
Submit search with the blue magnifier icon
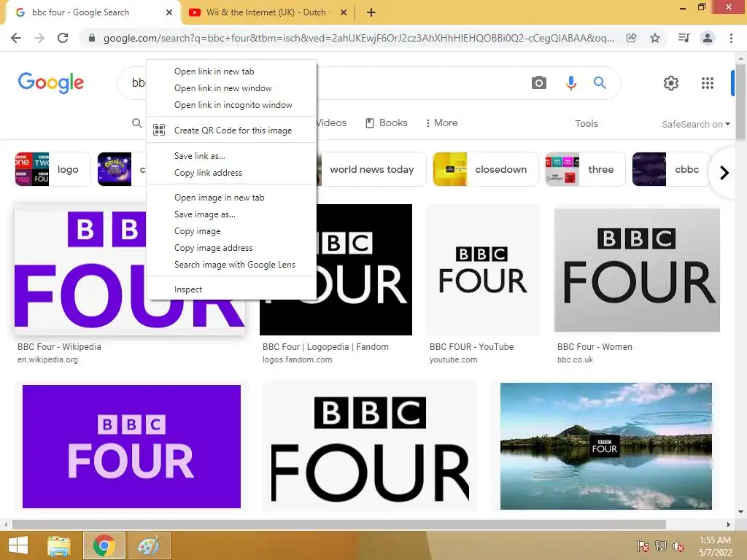(600, 83)
